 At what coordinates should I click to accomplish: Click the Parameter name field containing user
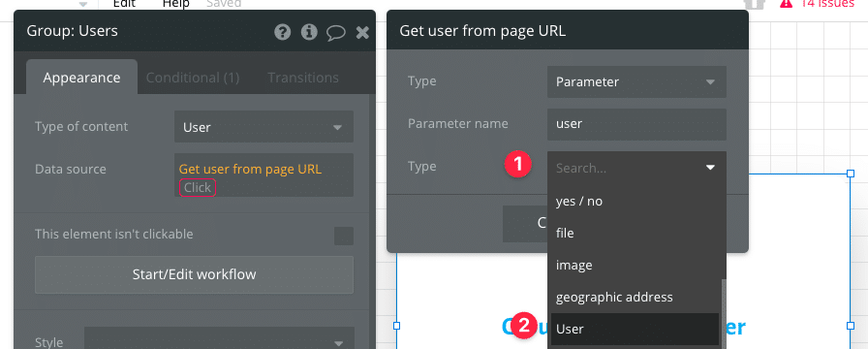tap(636, 124)
